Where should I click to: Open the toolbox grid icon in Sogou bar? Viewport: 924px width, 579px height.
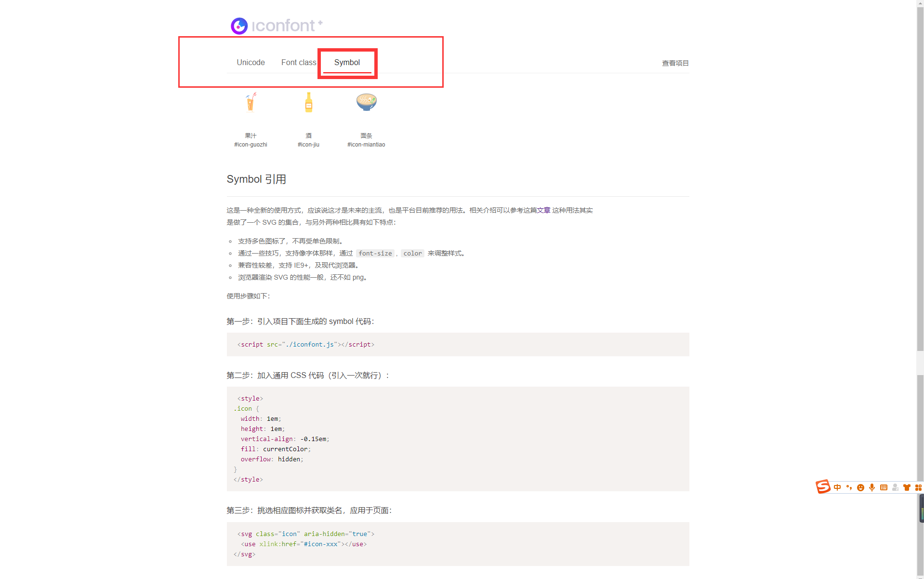918,487
